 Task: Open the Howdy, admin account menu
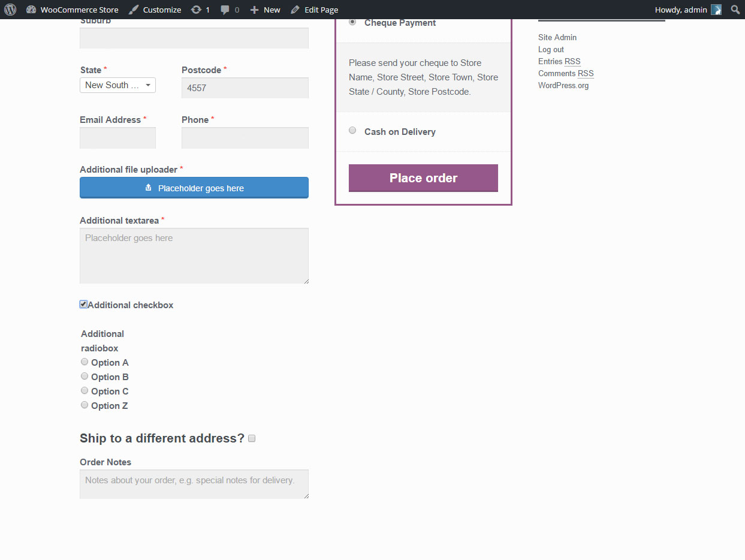688,10
